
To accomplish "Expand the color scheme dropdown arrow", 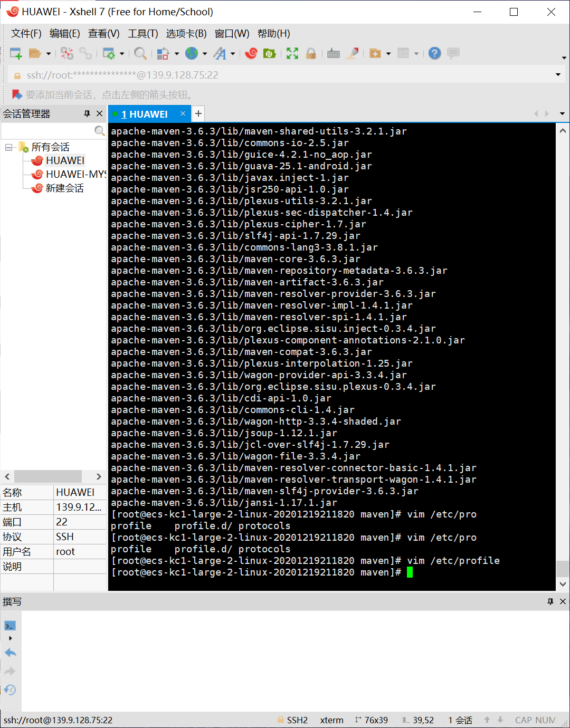I will click(177, 54).
